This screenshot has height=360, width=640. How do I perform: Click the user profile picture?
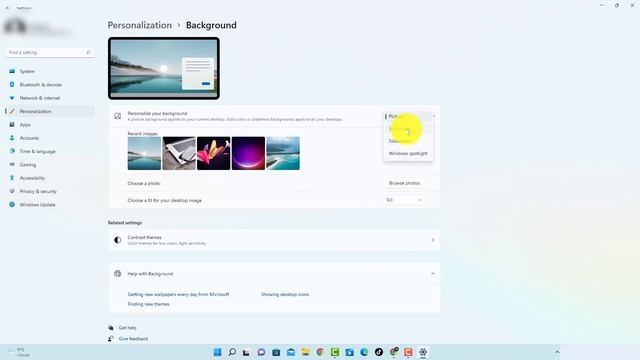pos(15,27)
